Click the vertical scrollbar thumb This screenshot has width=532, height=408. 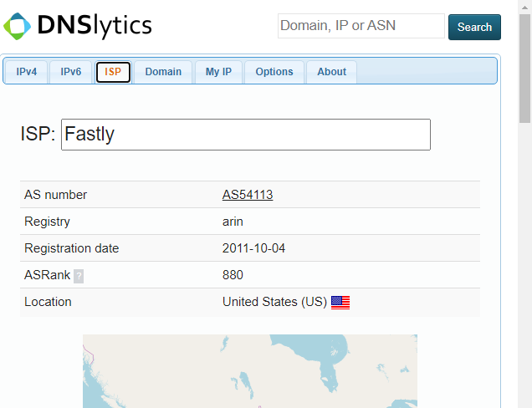point(524,67)
